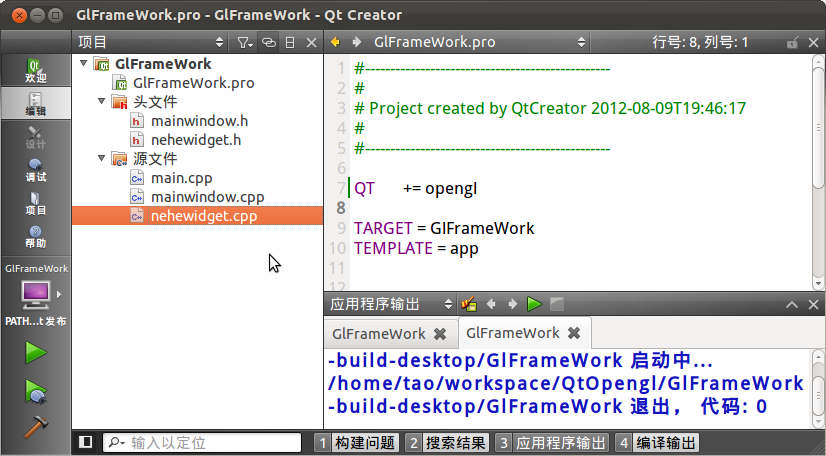
Task: Go back in editor navigation history
Action: click(335, 42)
